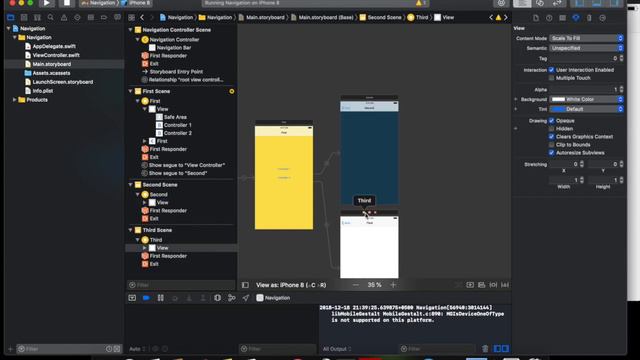Screen dimensions: 640x360
Task: Switch to the Version editor icon
Action: (x=557, y=3)
